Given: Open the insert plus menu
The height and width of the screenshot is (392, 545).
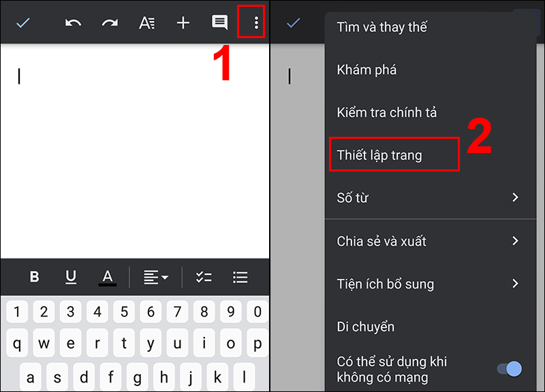Looking at the screenshot, I should [x=183, y=23].
